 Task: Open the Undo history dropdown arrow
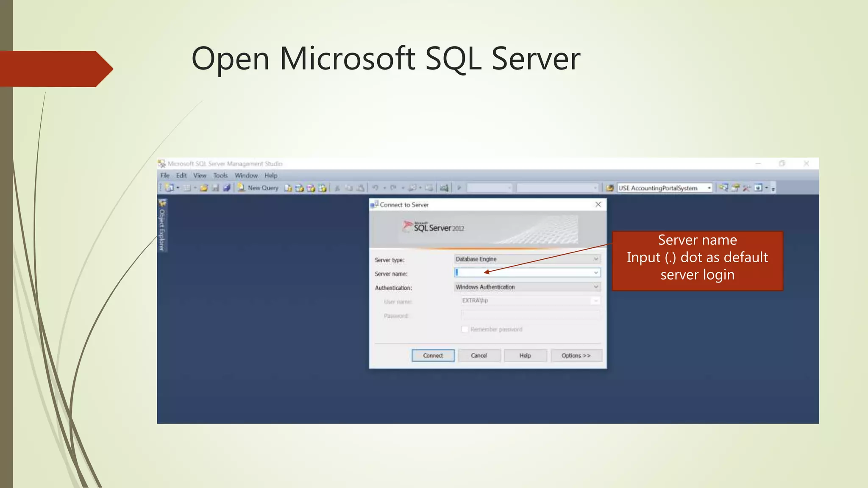[x=384, y=188]
